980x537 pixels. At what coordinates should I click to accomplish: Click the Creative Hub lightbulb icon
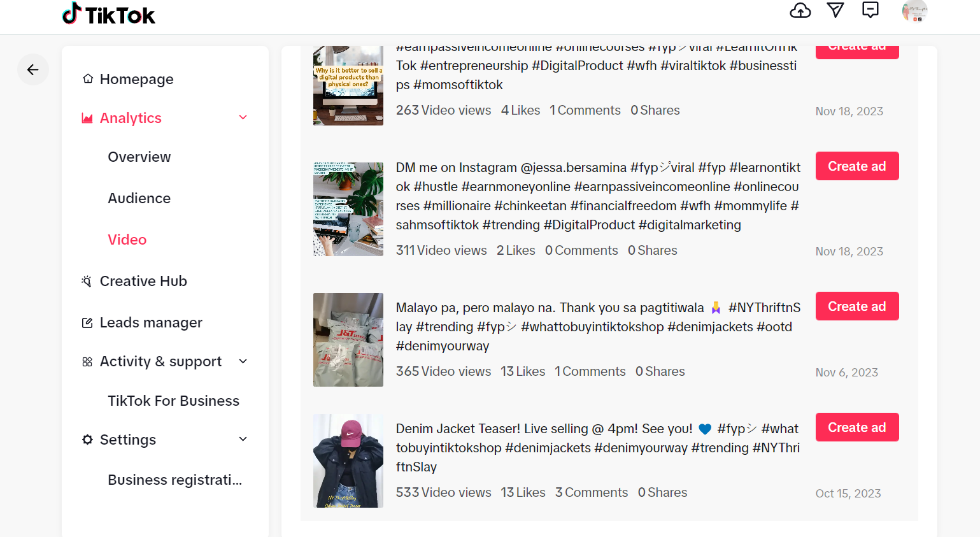(x=87, y=281)
